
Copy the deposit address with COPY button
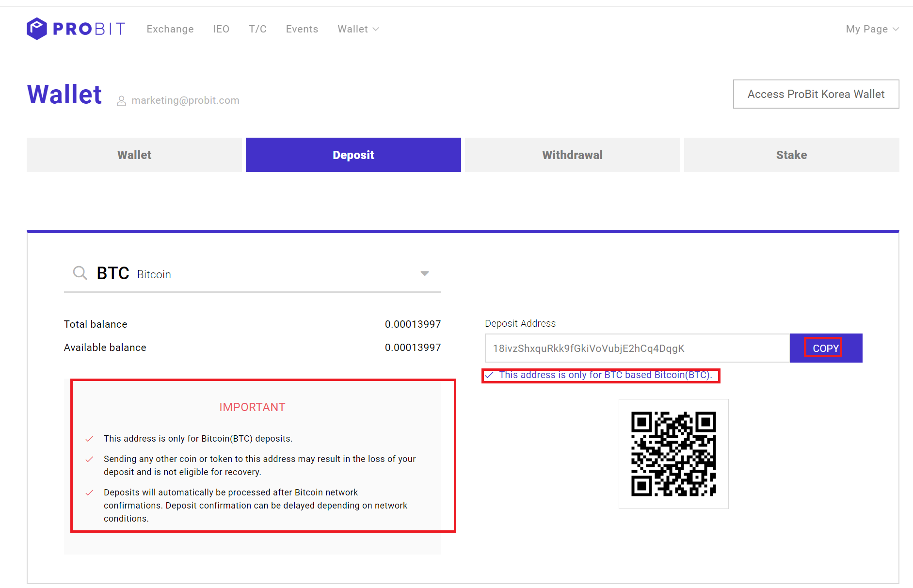pos(826,348)
